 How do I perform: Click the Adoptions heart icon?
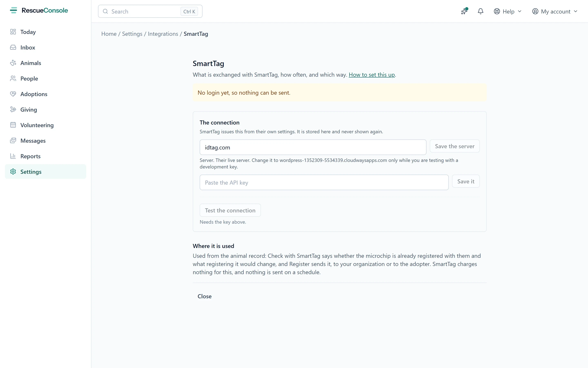tap(13, 94)
